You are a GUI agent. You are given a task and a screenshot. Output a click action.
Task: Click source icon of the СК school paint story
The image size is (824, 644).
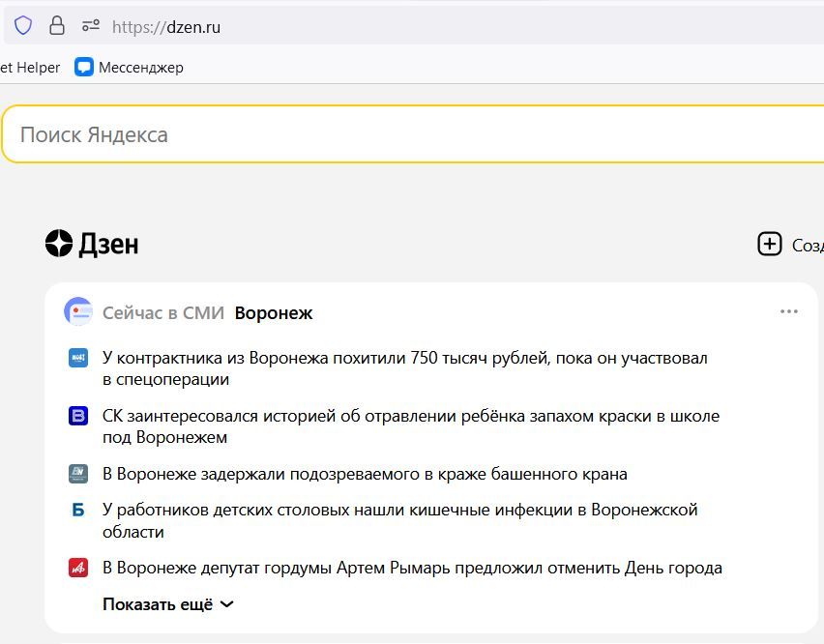coord(78,416)
